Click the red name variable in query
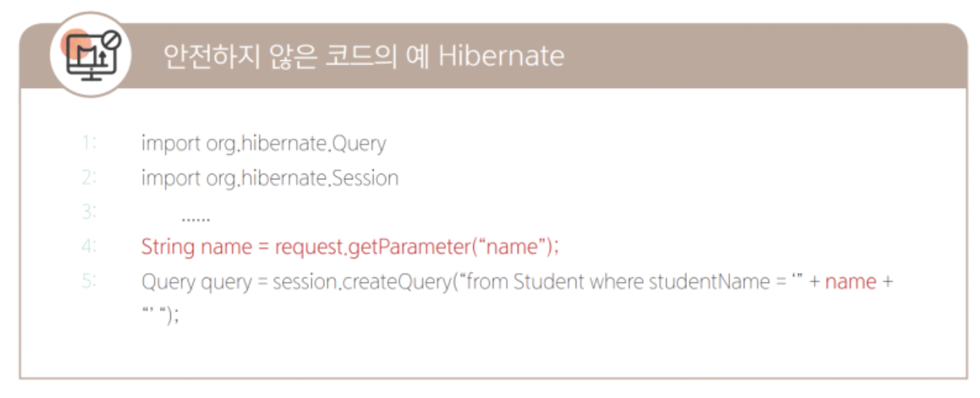Viewport: 980px width, 398px height. [851, 282]
